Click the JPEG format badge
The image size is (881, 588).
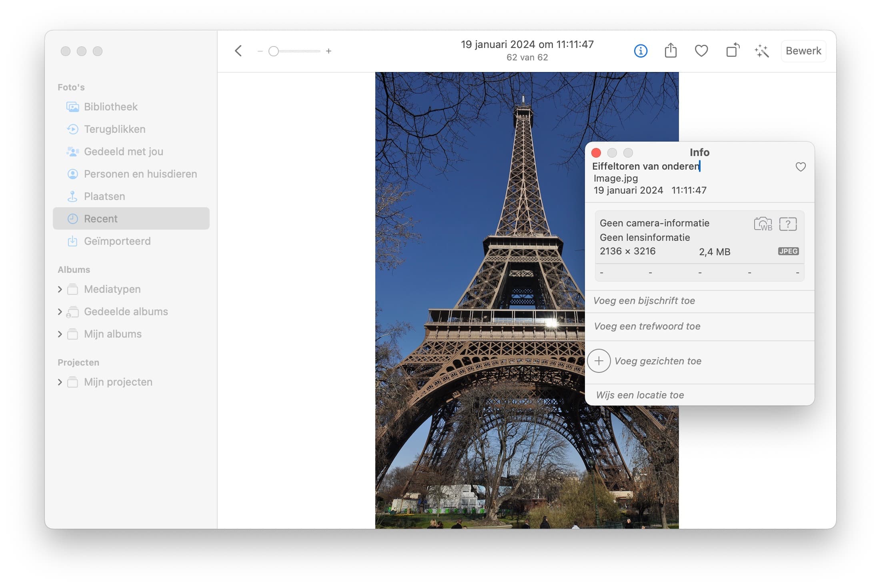[788, 251]
